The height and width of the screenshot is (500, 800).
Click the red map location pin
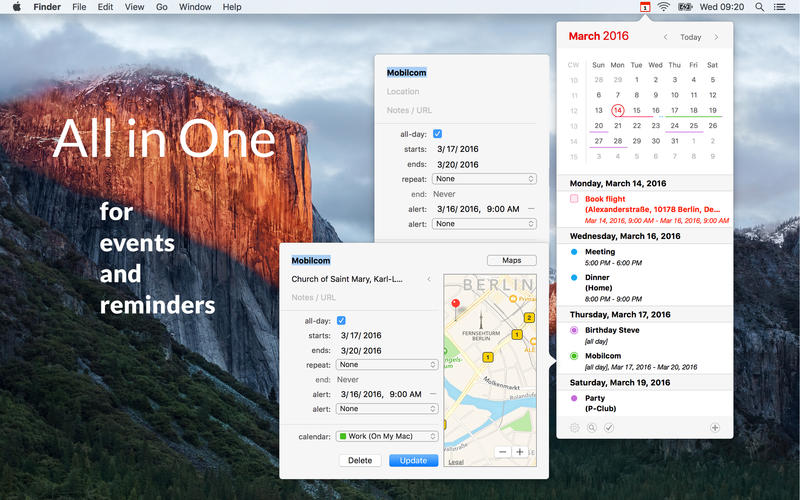tap(456, 306)
